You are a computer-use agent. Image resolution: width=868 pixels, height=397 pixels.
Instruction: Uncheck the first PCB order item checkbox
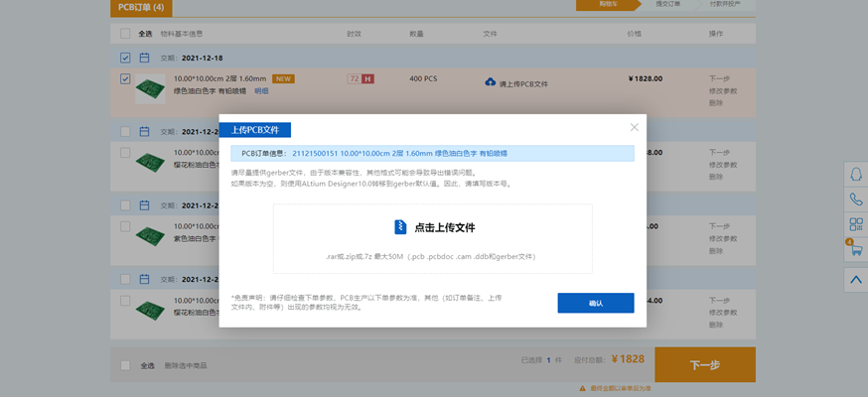(x=125, y=78)
